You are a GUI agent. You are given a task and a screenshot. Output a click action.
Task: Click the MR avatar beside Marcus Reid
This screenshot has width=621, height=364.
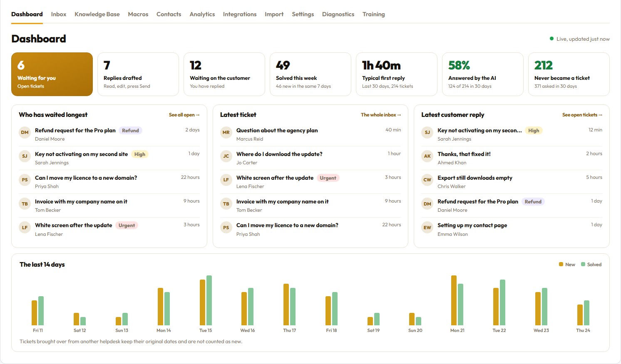pos(226,132)
